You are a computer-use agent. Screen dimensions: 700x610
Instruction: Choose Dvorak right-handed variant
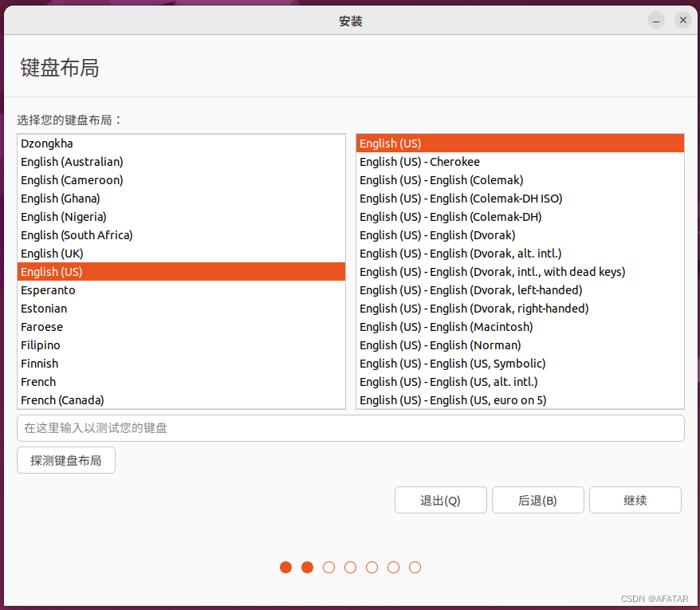click(x=520, y=309)
